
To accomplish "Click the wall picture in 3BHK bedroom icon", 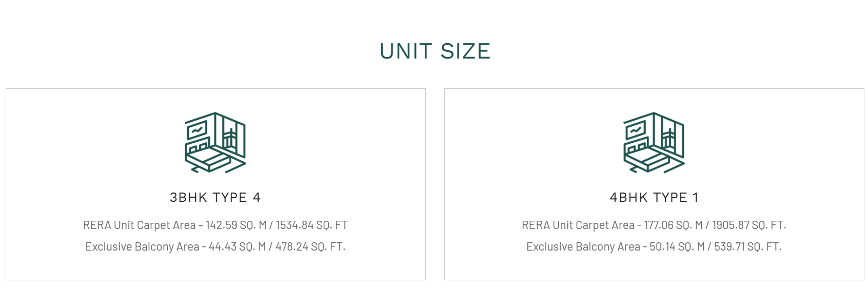I will click(196, 130).
